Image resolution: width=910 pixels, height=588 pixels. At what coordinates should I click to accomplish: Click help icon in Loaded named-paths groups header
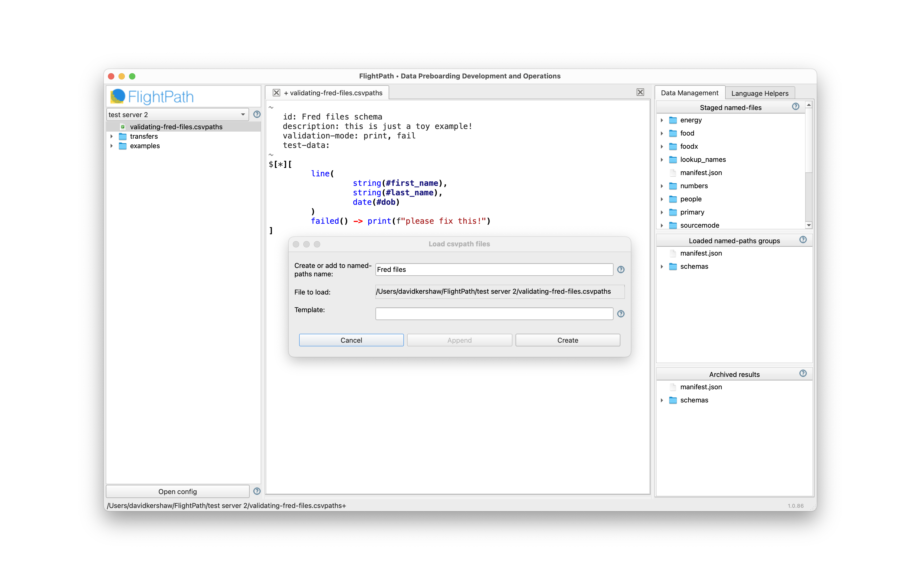point(803,240)
